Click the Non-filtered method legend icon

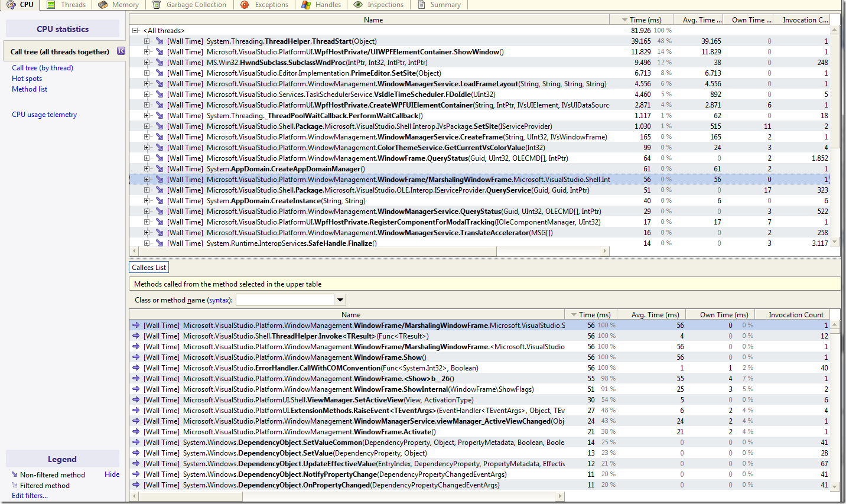pos(15,474)
